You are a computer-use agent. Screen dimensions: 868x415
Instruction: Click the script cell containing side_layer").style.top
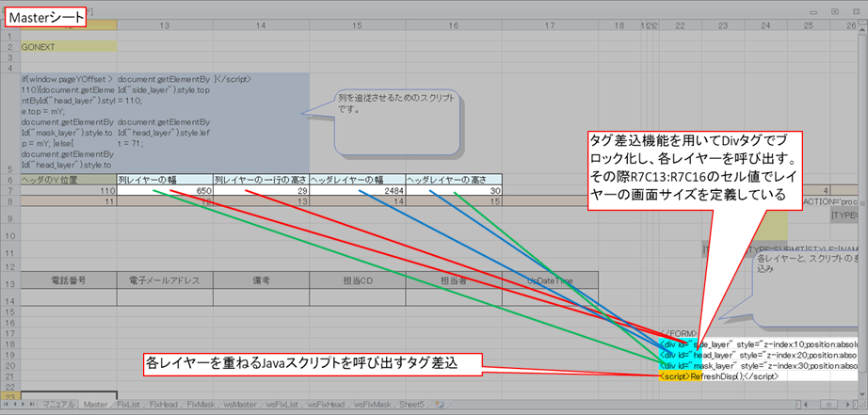[x=165, y=123]
